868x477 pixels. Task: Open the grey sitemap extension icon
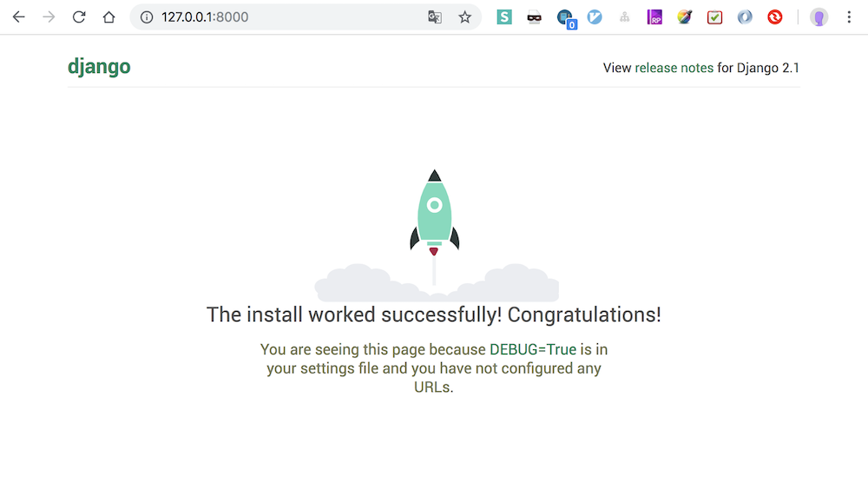tap(624, 17)
